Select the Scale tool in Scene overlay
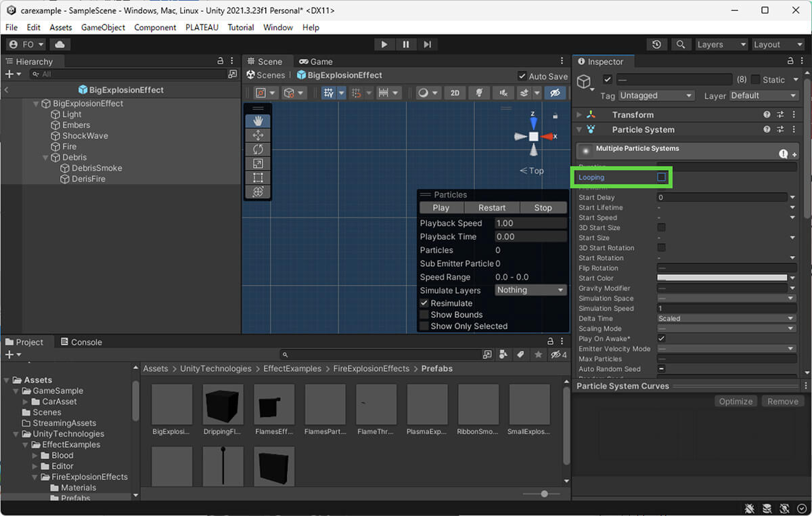Screen dimensions: 812x516 (258, 164)
